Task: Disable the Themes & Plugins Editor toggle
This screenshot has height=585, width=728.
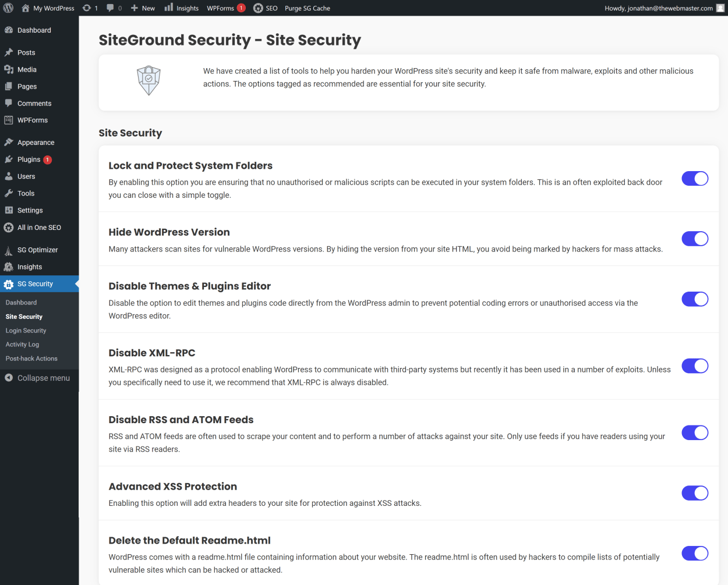Action: [695, 299]
